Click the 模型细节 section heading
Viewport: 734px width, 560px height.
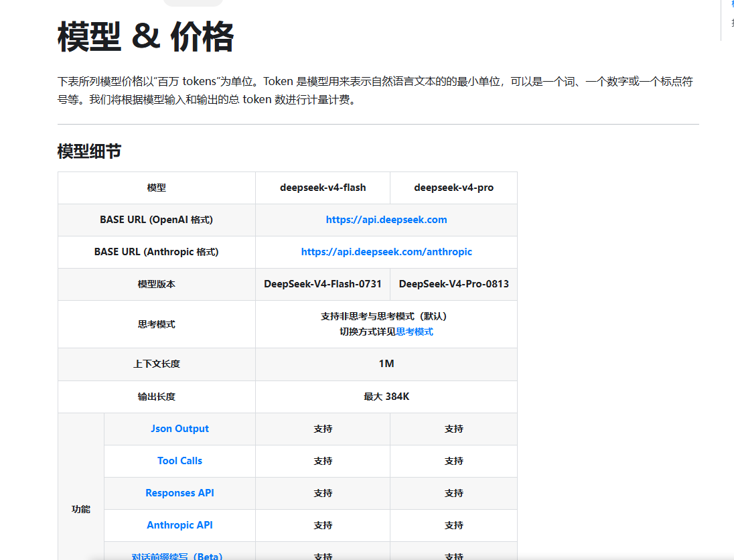click(90, 151)
